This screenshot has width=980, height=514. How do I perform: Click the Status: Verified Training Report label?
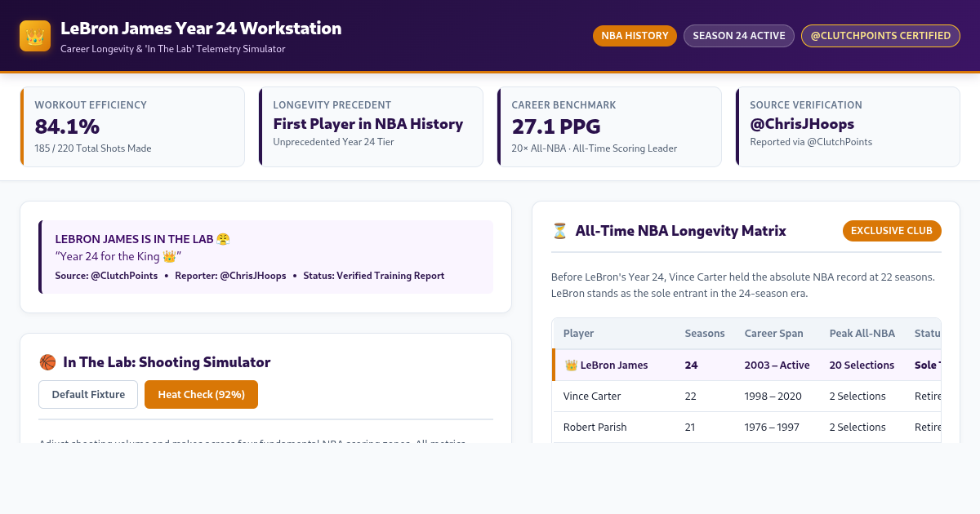[374, 276]
